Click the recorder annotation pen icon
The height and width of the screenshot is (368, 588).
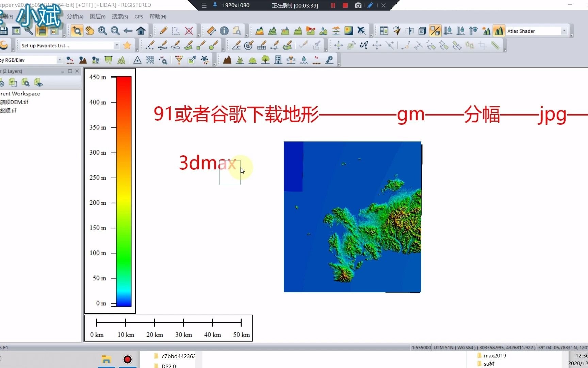point(370,5)
